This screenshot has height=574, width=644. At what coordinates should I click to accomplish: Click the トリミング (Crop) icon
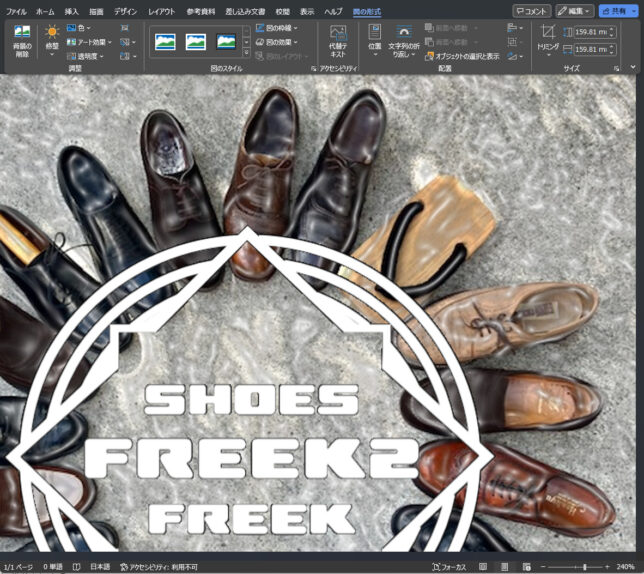coord(548,32)
